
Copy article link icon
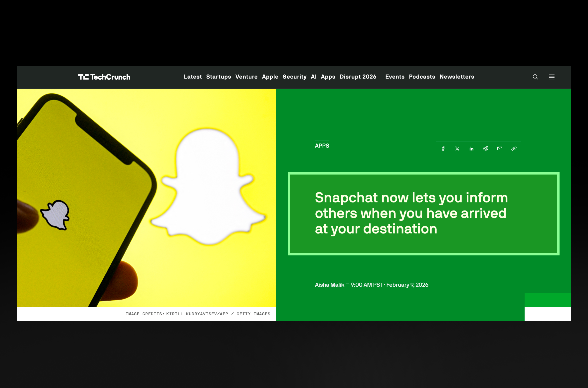514,149
